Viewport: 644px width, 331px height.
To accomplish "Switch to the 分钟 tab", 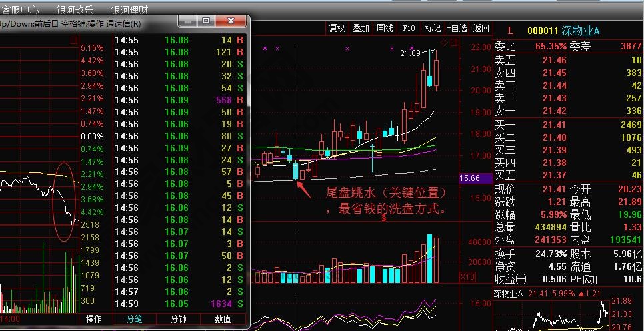I will (x=179, y=320).
